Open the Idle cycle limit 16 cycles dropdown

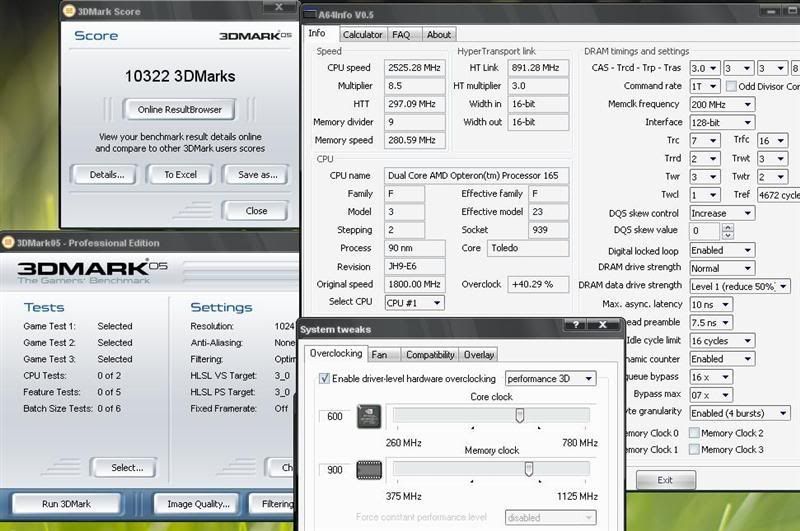[722, 341]
